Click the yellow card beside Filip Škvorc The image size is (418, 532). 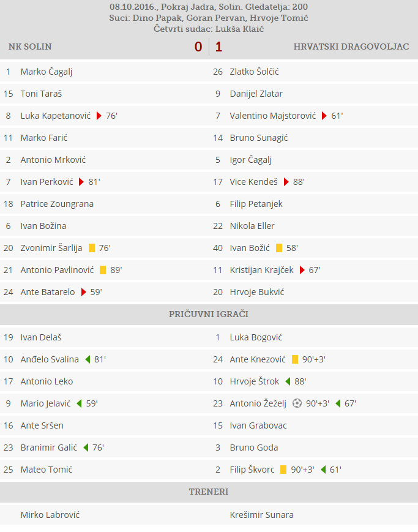click(x=283, y=470)
